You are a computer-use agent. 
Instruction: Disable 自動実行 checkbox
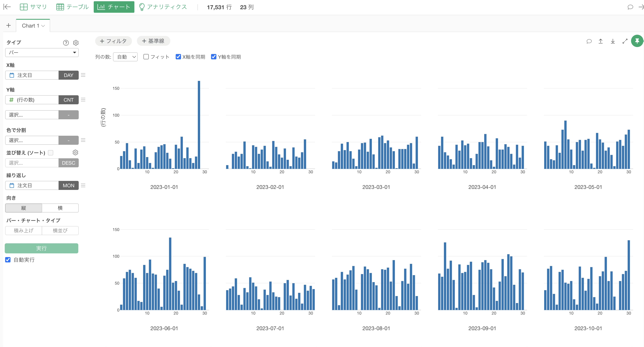pos(8,260)
